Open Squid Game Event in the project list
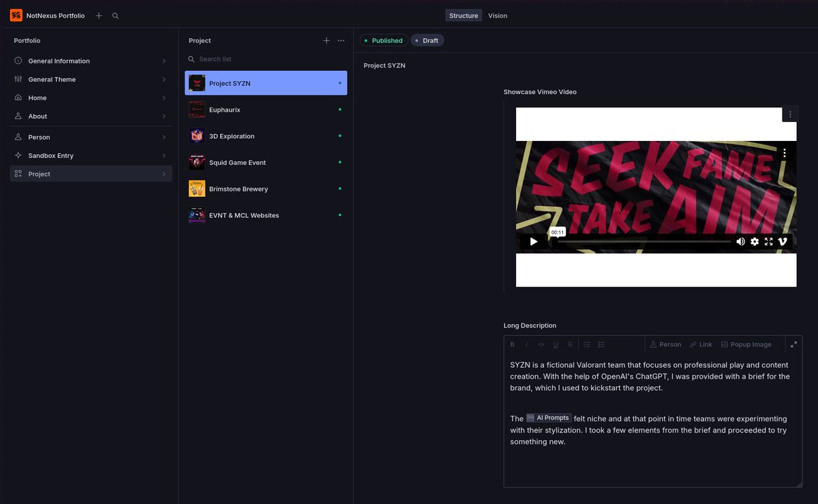The width and height of the screenshot is (818, 504). pos(266,163)
